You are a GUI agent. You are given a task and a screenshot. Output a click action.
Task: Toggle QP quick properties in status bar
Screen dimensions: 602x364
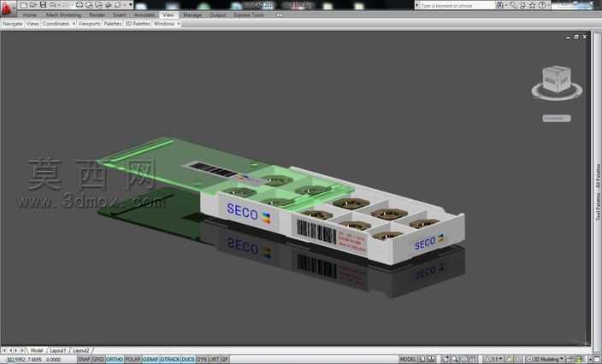(x=224, y=360)
